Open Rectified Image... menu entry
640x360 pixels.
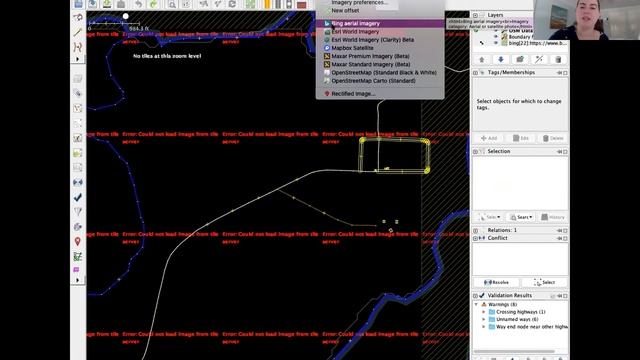(380, 94)
